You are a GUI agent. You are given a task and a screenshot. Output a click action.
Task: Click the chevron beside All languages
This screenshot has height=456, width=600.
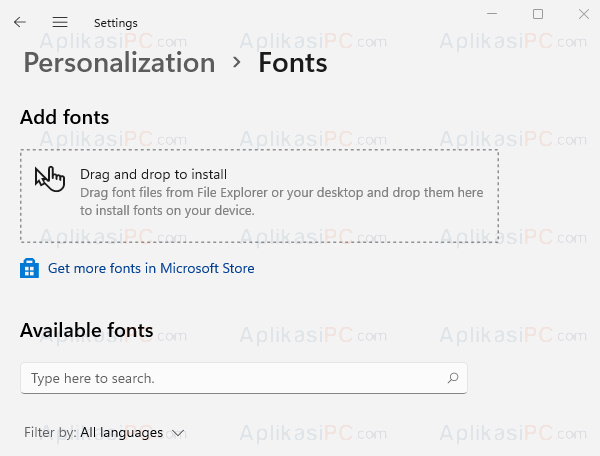pyautogui.click(x=178, y=433)
